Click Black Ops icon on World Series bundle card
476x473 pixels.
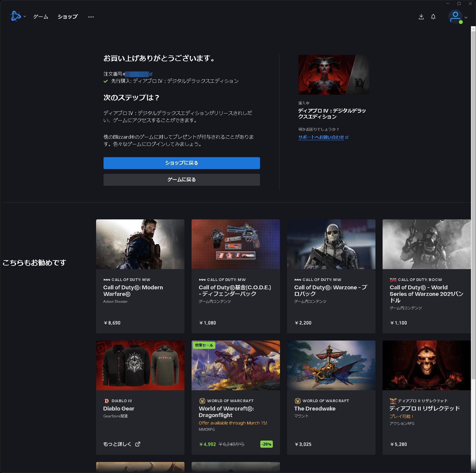coord(393,280)
